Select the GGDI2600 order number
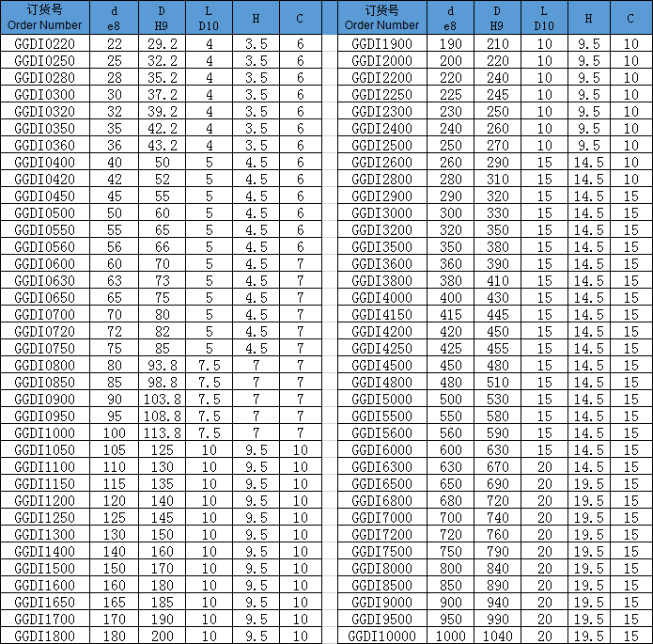Image resolution: width=653 pixels, height=644 pixels. tap(381, 163)
